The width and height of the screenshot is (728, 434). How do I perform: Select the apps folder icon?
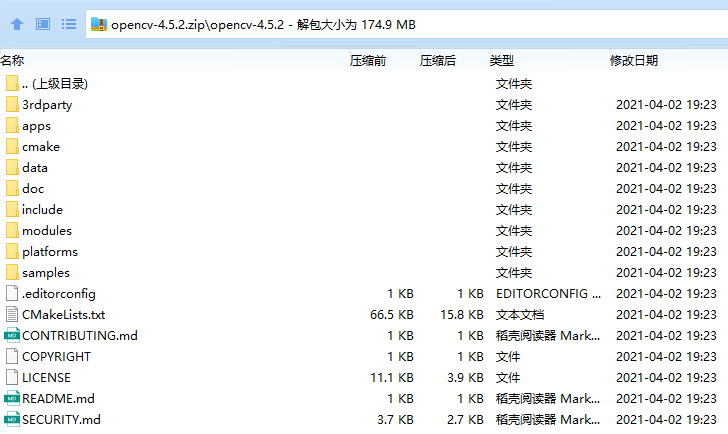(x=12, y=125)
